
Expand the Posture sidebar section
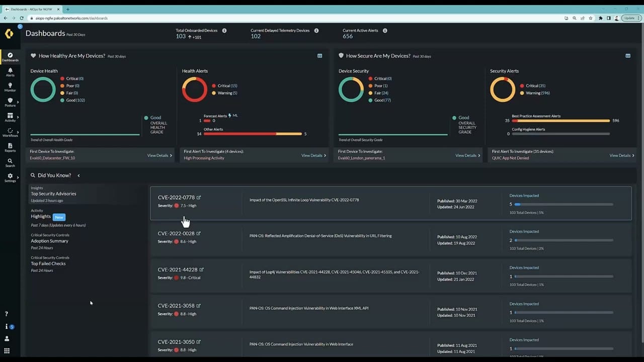[x=10, y=102]
